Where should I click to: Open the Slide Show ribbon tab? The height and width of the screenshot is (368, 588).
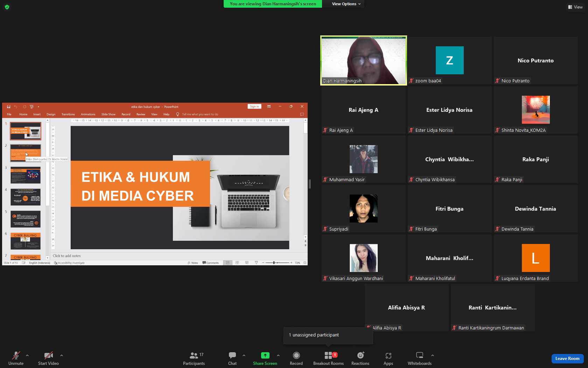tap(108, 114)
